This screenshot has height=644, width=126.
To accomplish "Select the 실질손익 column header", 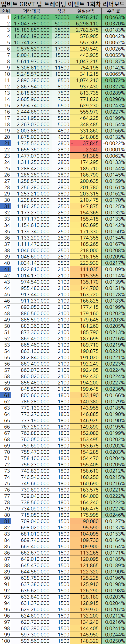I will coord(86,11).
